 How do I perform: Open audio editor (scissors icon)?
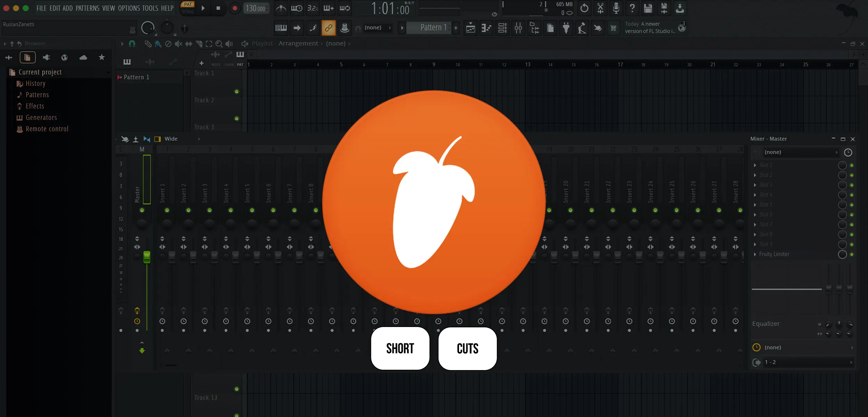pyautogui.click(x=600, y=8)
